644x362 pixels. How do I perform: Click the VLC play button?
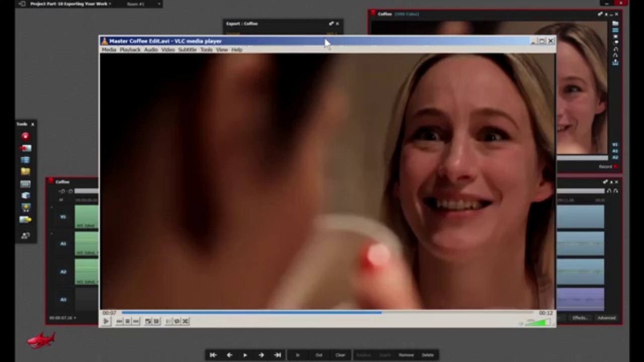106,321
